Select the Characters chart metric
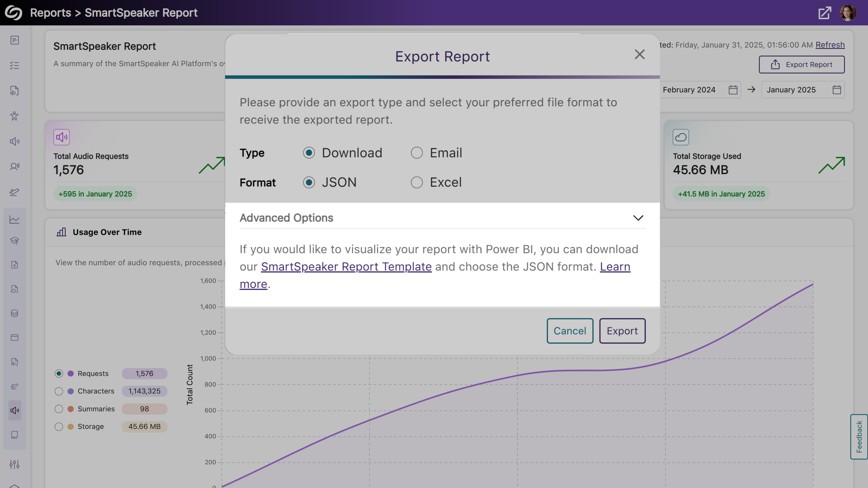868x488 pixels. point(59,391)
